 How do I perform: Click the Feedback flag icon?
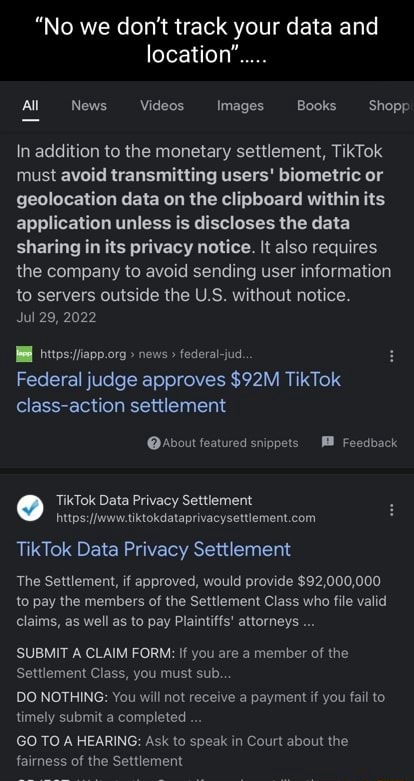(x=327, y=442)
